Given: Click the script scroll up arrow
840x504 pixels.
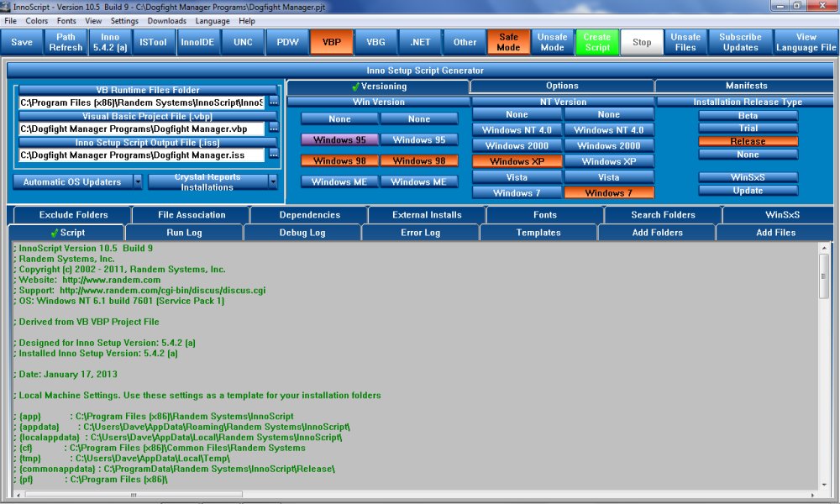Looking at the screenshot, I should [x=824, y=248].
